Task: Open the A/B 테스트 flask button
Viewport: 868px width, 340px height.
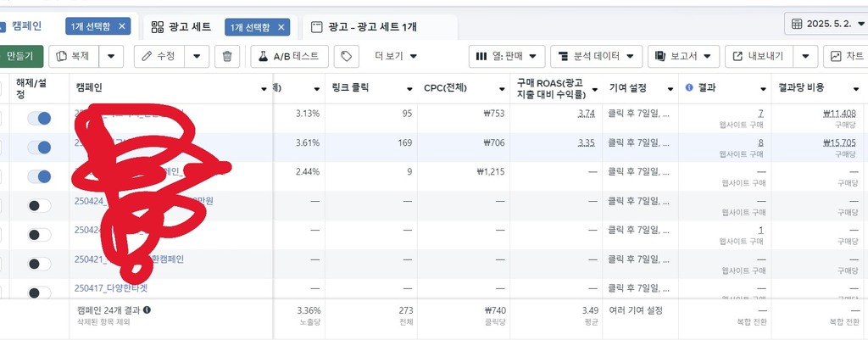Action: 290,57
